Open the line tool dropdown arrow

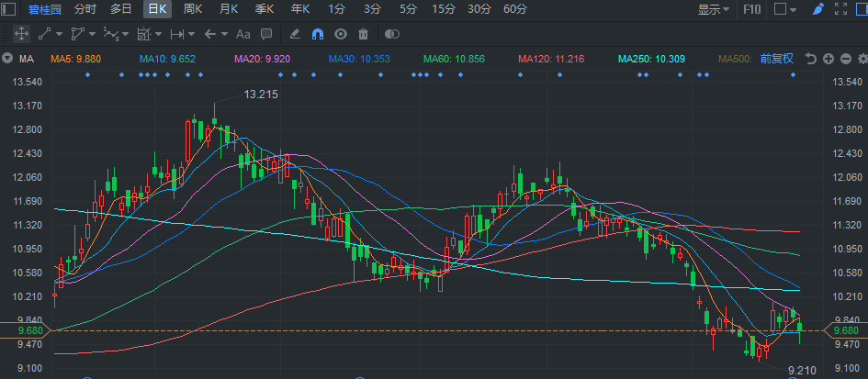click(x=59, y=34)
